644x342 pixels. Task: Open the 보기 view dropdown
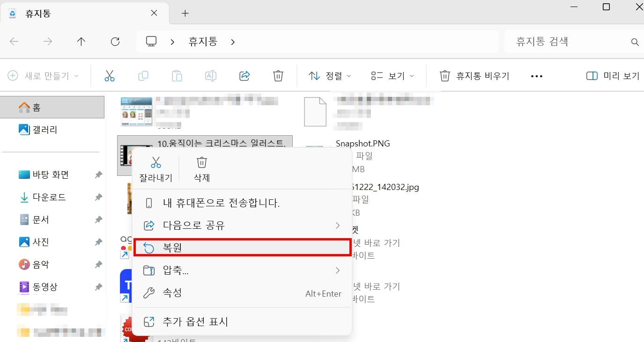[x=392, y=76]
